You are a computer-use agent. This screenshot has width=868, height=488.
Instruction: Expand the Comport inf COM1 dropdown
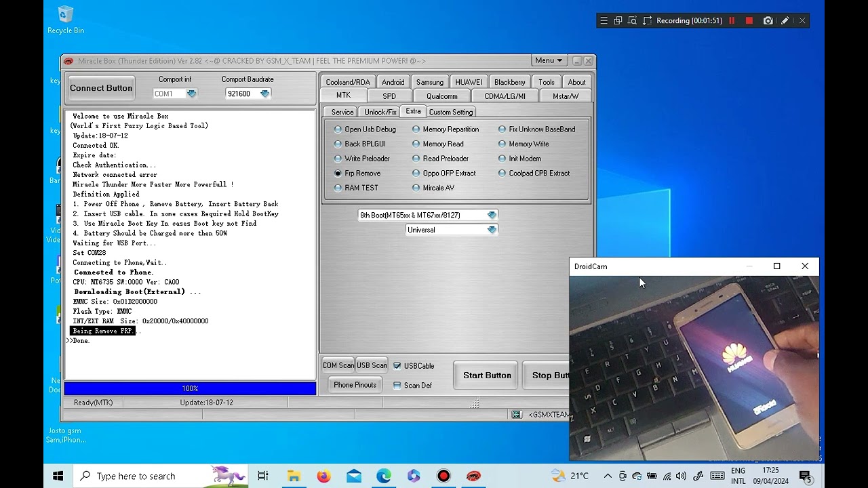click(x=191, y=94)
